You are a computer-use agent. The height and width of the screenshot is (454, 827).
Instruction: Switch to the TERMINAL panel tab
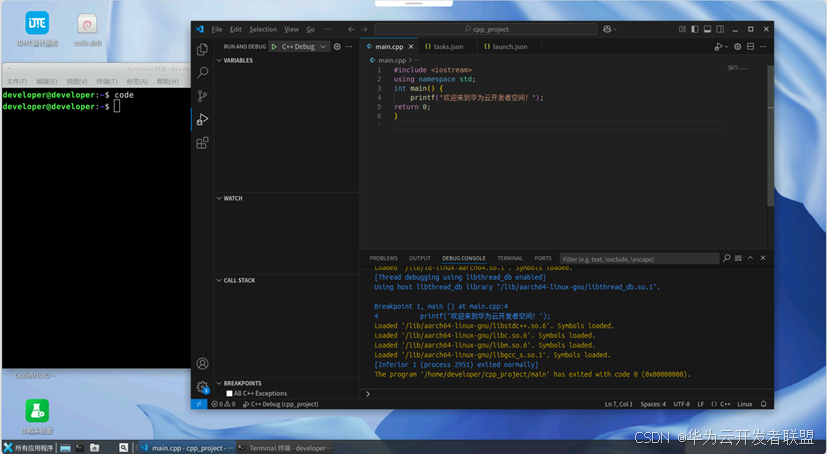510,258
